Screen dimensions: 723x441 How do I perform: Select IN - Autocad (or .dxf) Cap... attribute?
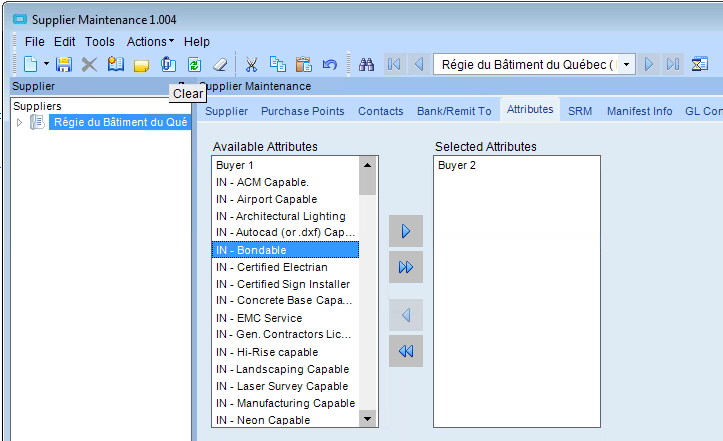(285, 232)
